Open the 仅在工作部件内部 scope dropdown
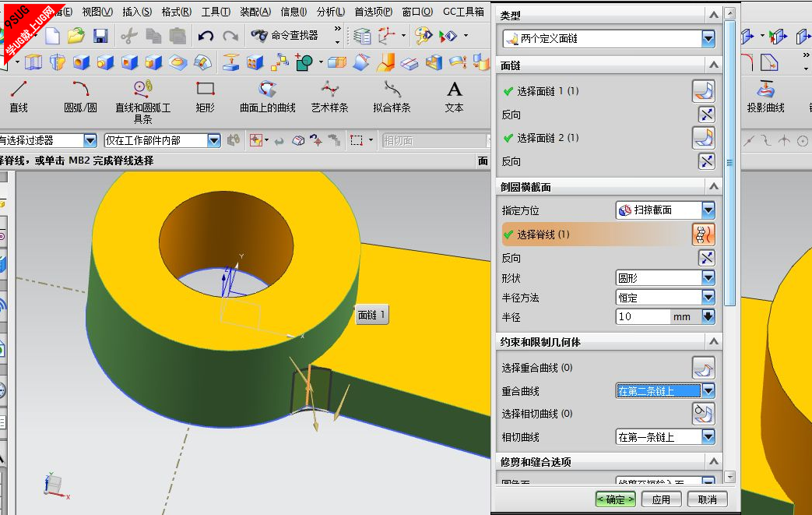 pos(214,140)
